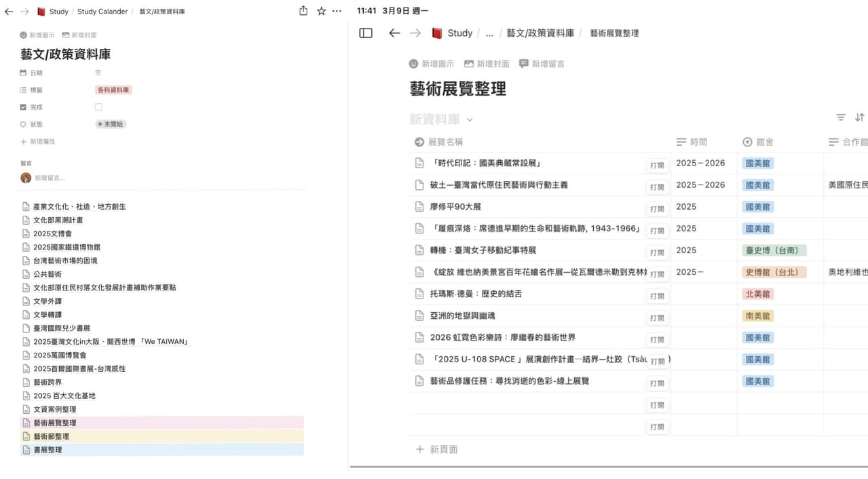Open the 未開始 status selector
The width and height of the screenshot is (868, 479).
point(111,124)
